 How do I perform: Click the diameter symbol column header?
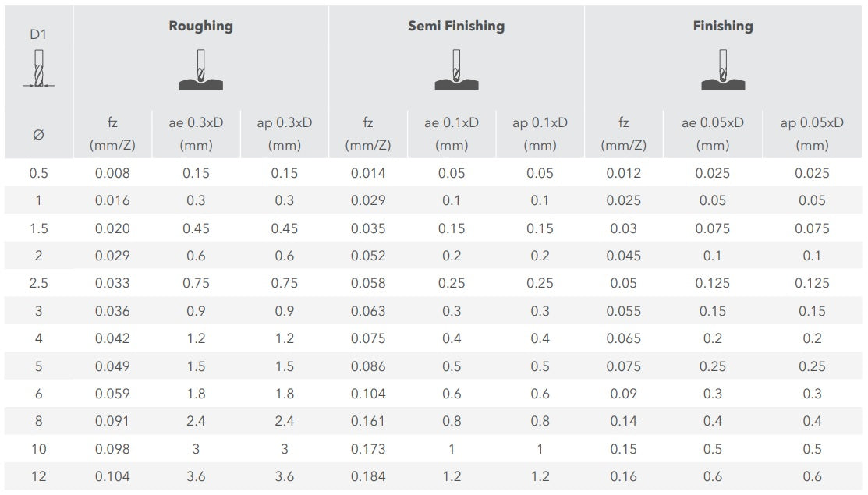click(38, 134)
